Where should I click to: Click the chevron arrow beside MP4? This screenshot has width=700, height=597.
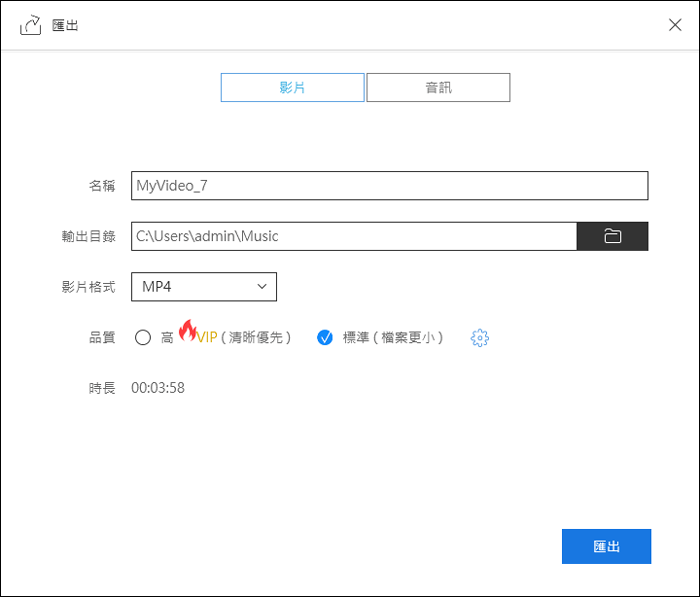pyautogui.click(x=262, y=287)
